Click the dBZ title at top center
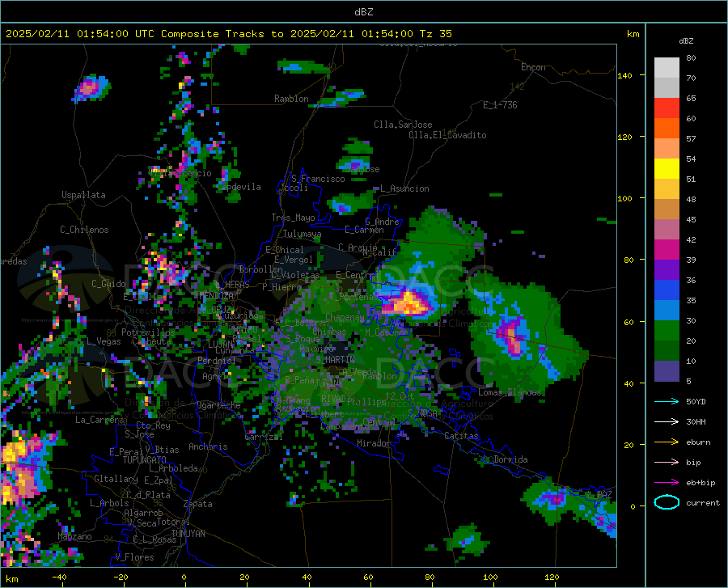 pos(363,12)
